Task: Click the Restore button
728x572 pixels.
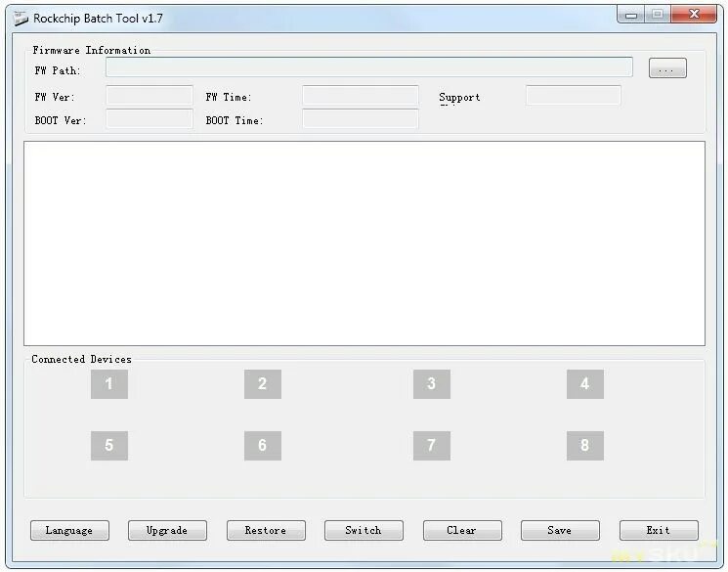Action: pos(266,530)
